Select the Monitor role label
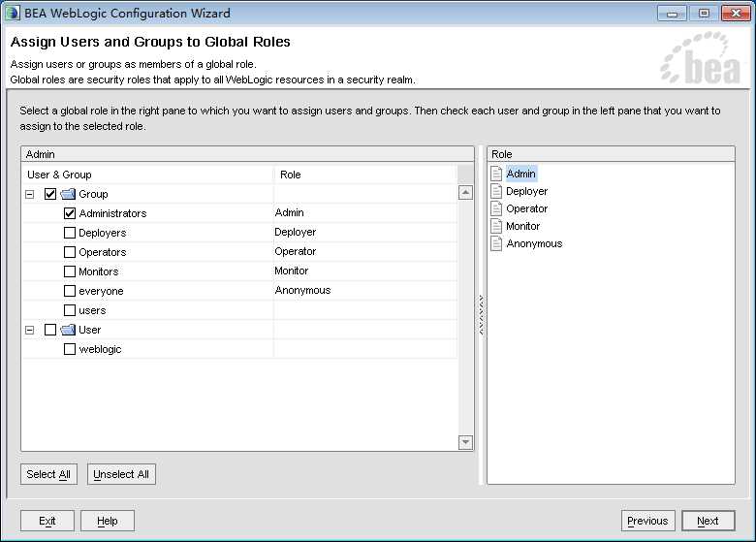Viewport: 756px width, 542px height. click(522, 226)
